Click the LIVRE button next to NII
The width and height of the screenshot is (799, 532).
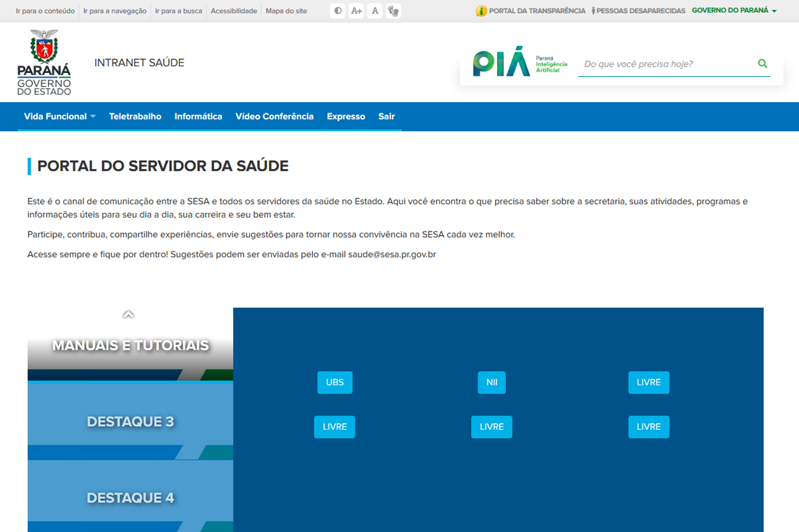pyautogui.click(x=649, y=382)
